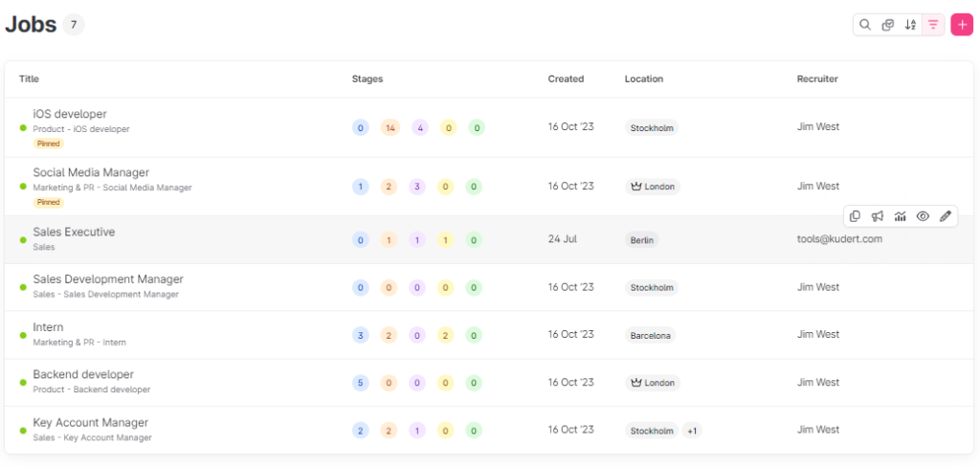Screen dimensions: 980x467
Task: Open the search magnifier in the Jobs toolbar
Action: point(865,25)
